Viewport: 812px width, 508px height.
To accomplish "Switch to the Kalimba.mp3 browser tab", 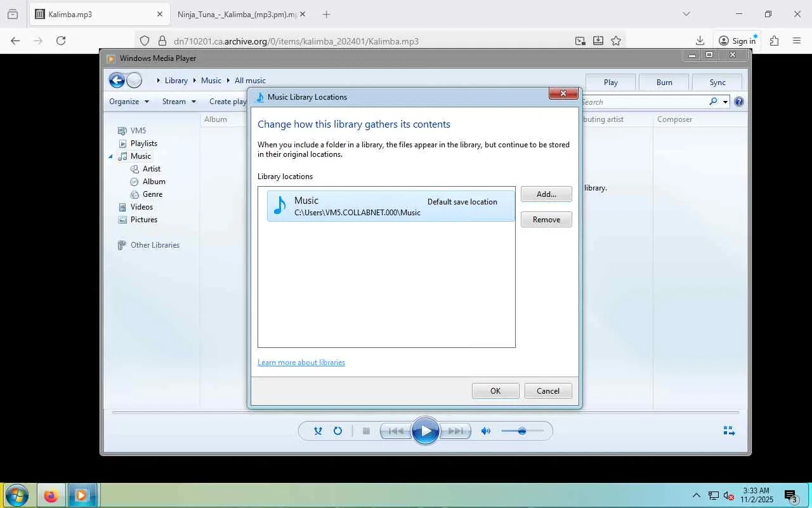I will 100,15.
